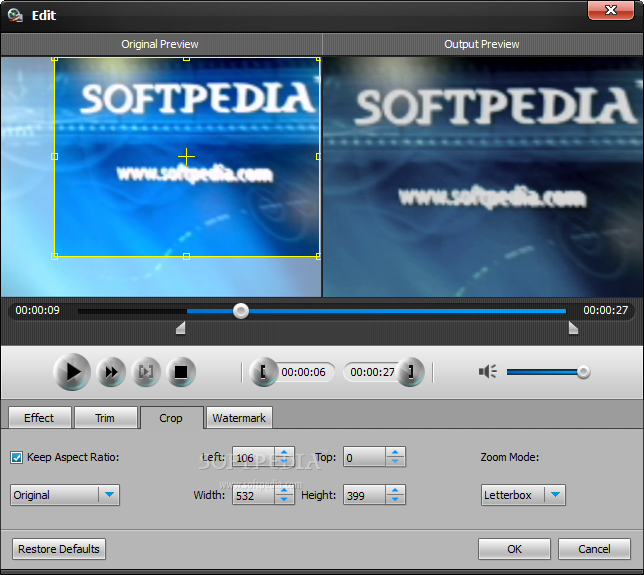Screen dimensions: 644x575
Task: Open the Letterbox zoom mode dropdown
Action: tap(523, 495)
